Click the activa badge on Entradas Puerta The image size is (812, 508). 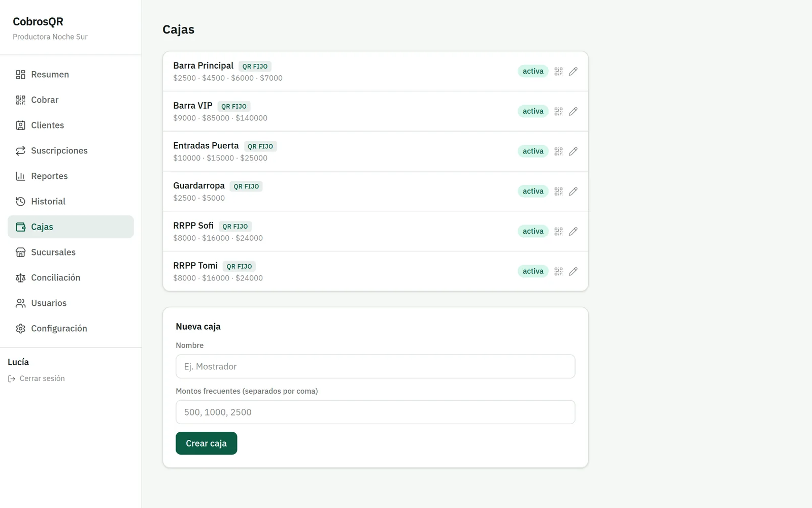click(x=533, y=151)
